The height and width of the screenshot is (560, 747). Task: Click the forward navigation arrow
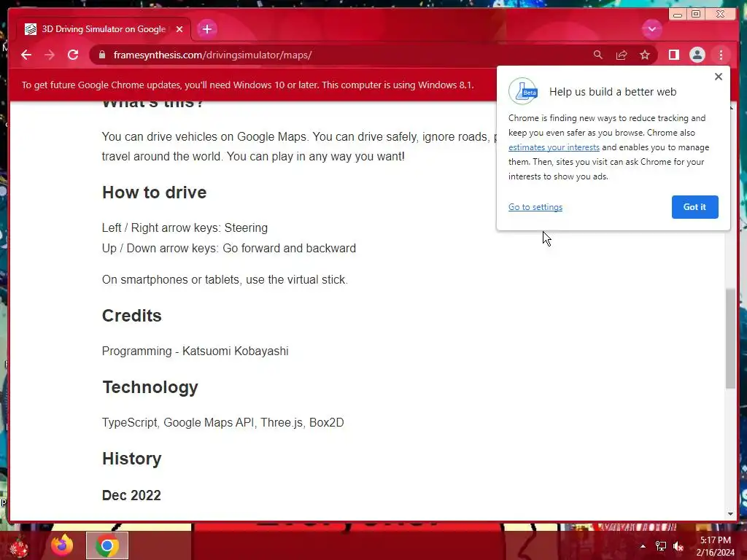[x=50, y=55]
